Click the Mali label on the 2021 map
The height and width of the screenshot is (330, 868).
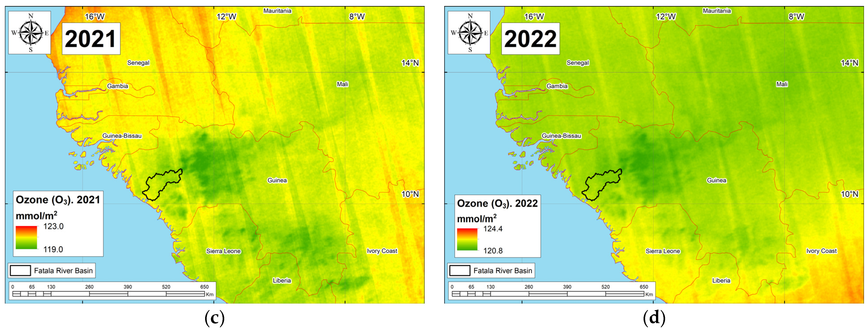coord(342,84)
